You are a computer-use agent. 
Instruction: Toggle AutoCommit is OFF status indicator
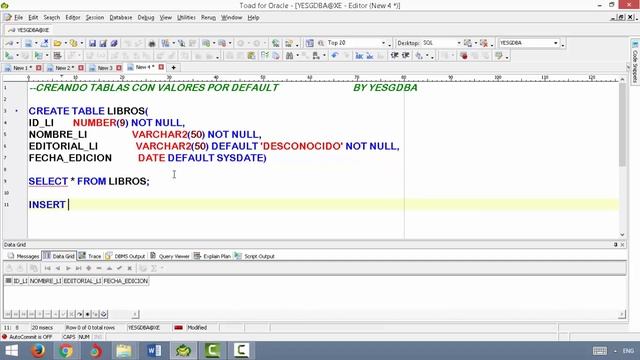pyautogui.click(x=27, y=337)
